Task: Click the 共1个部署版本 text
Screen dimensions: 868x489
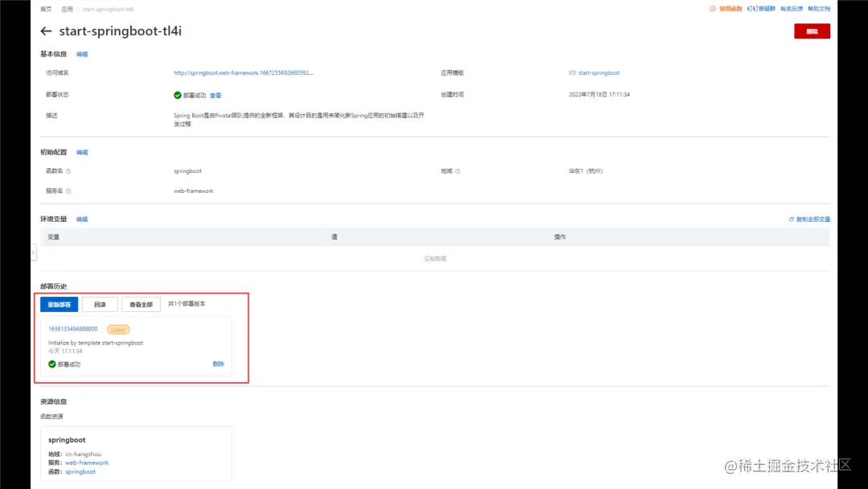Action: coord(186,304)
